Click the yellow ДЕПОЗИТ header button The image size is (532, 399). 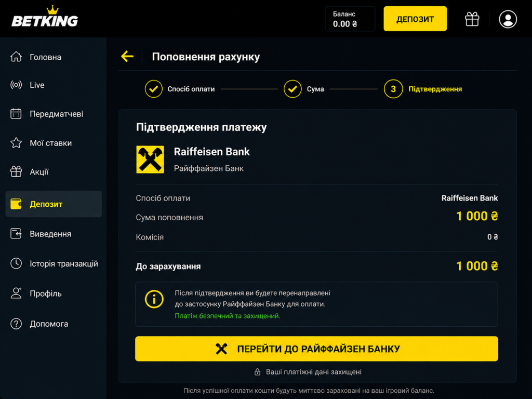415,19
